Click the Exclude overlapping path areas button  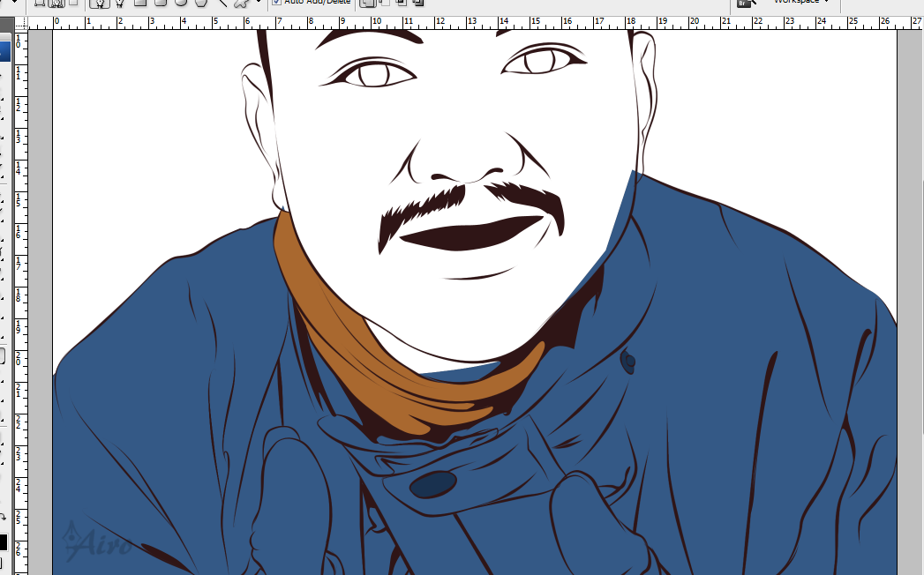417,3
